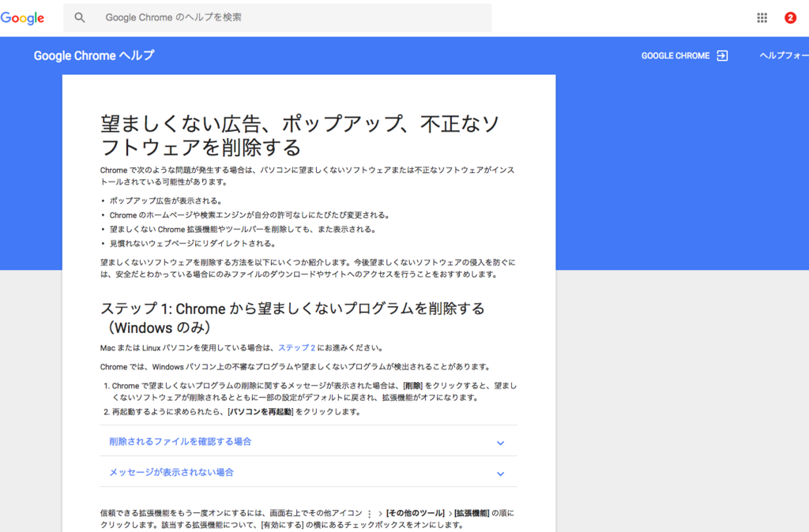Click the bold [削除] text in step 1
The height and width of the screenshot is (532, 809).
point(412,386)
